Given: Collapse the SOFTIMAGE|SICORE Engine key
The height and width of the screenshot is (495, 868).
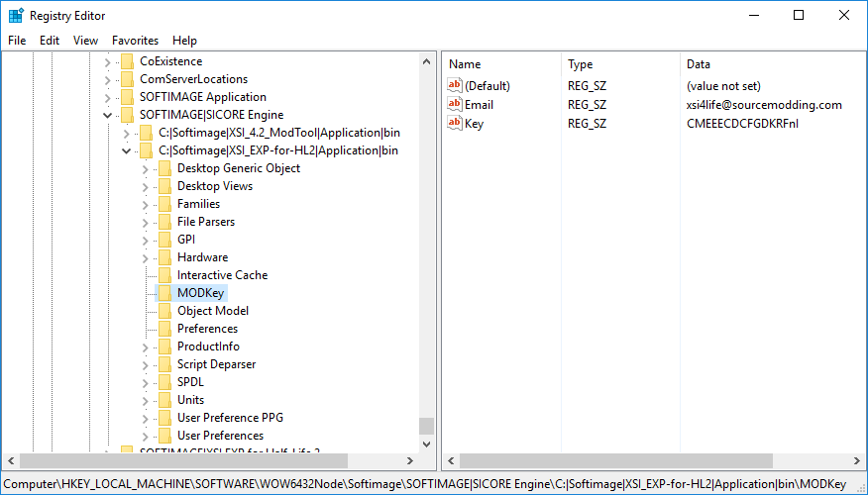Looking at the screenshot, I should pyautogui.click(x=107, y=116).
